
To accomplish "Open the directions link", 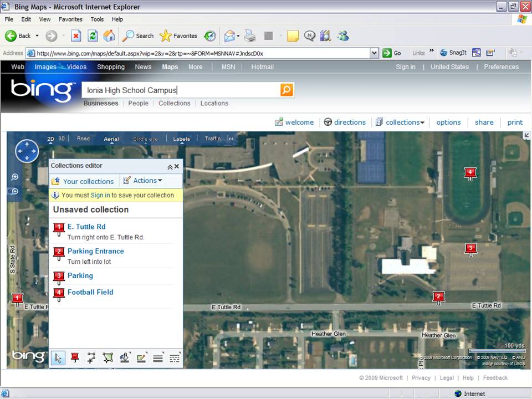I will pyautogui.click(x=345, y=122).
